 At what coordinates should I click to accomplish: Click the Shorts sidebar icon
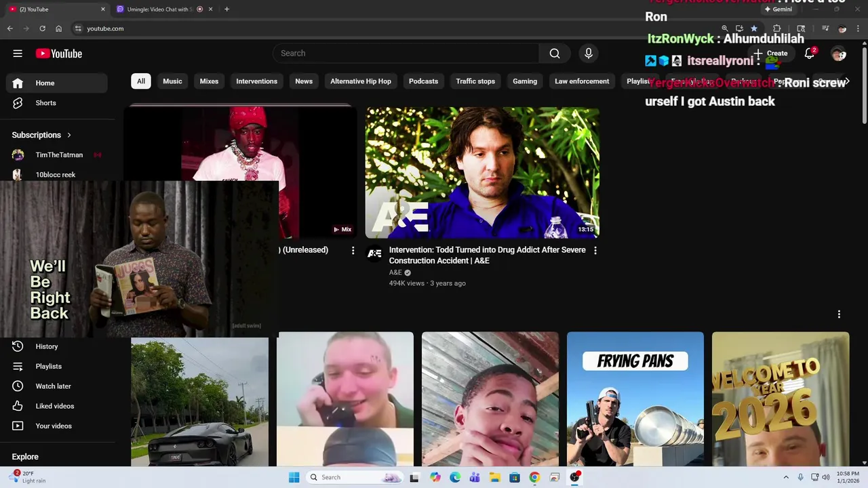click(18, 103)
